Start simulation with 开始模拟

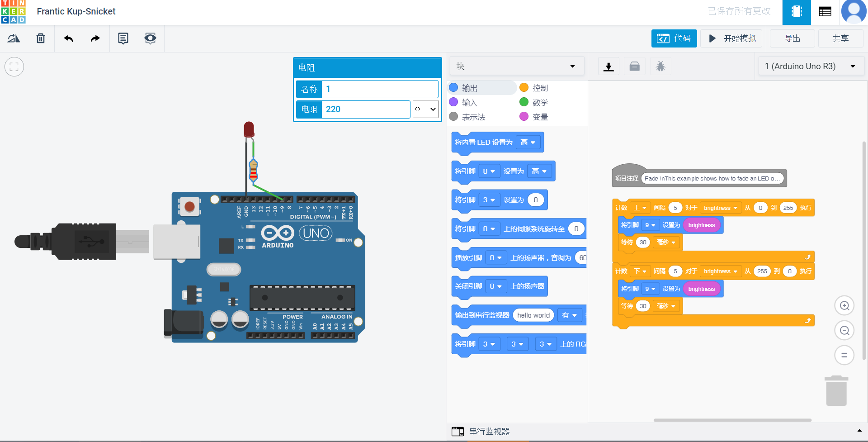click(731, 38)
